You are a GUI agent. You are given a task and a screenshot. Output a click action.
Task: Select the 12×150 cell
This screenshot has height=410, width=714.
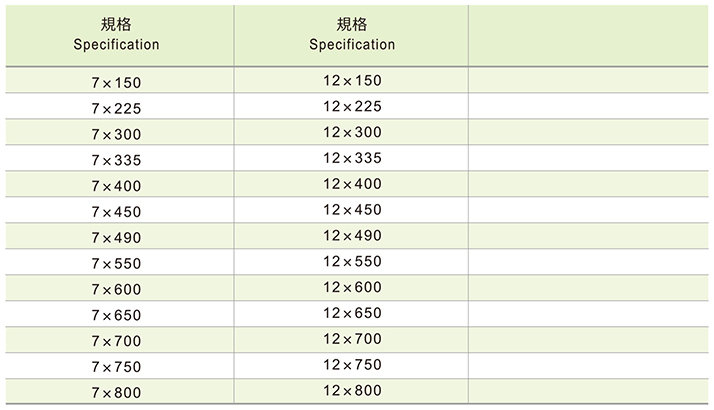(x=352, y=80)
